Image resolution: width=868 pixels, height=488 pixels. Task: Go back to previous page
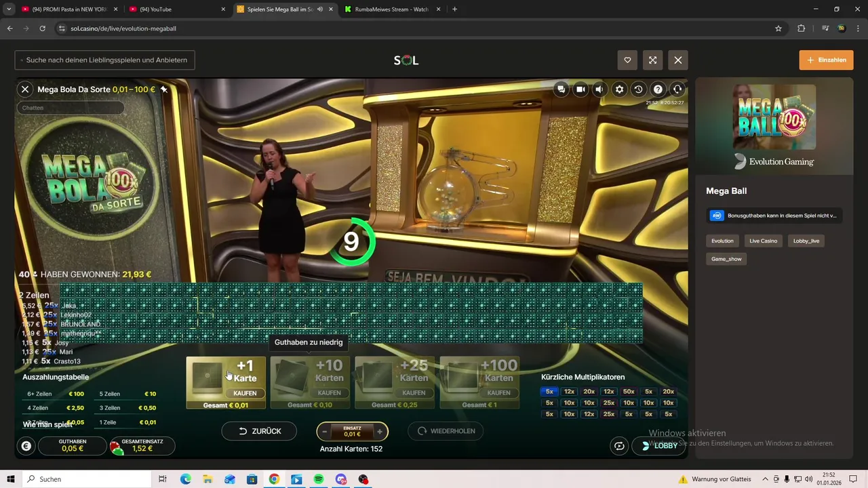click(x=9, y=28)
